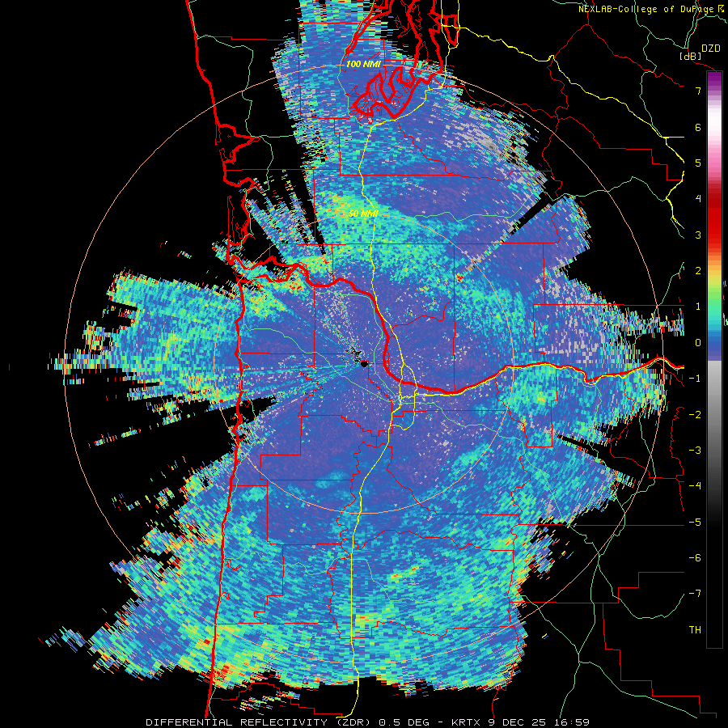Click the black radar site dot at center
Screen dimensions: 728x728
click(365, 363)
